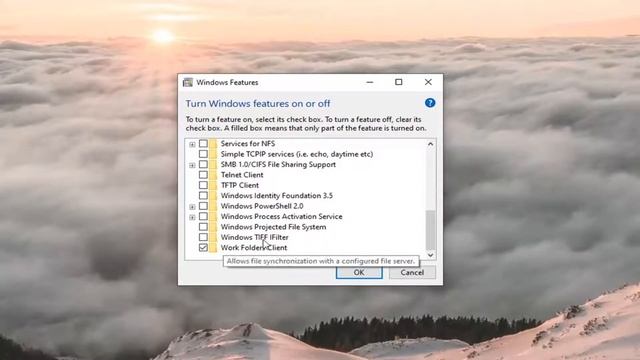Click folder icon beside Simple TCPIP services

[213, 154]
